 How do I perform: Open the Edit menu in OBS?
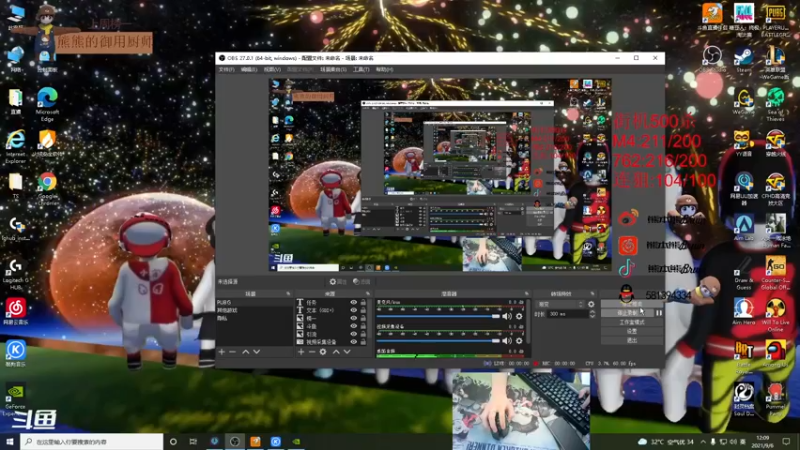click(249, 69)
